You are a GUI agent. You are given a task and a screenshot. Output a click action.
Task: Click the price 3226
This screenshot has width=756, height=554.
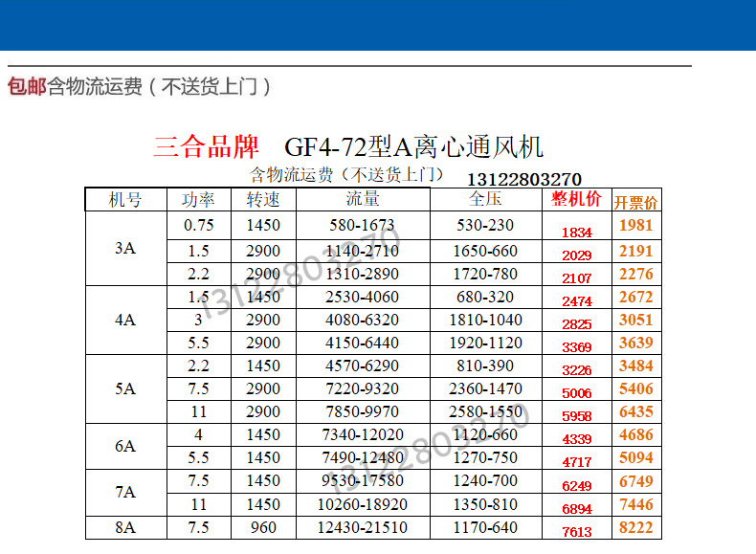click(577, 370)
